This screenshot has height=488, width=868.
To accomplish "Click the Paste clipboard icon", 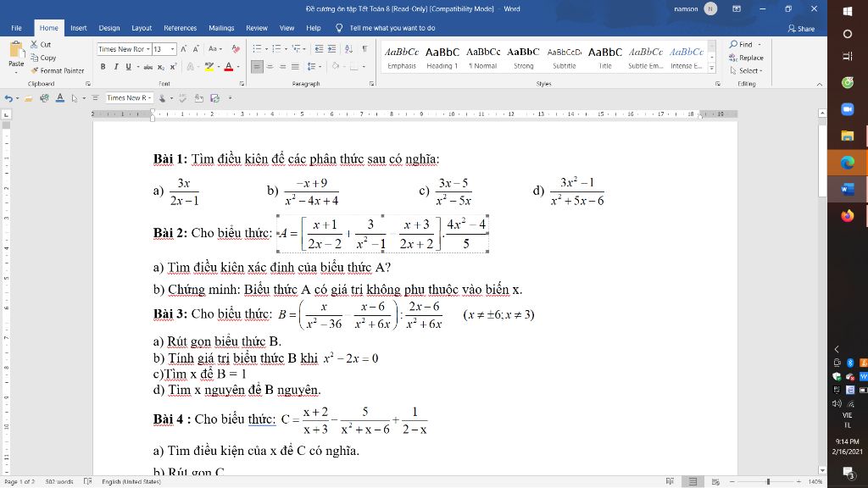I will click(x=16, y=51).
